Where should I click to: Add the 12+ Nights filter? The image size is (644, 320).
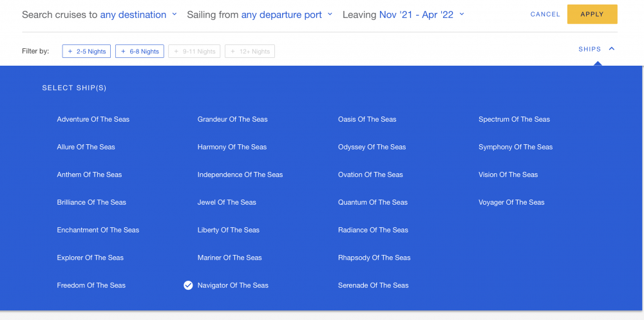pos(250,52)
